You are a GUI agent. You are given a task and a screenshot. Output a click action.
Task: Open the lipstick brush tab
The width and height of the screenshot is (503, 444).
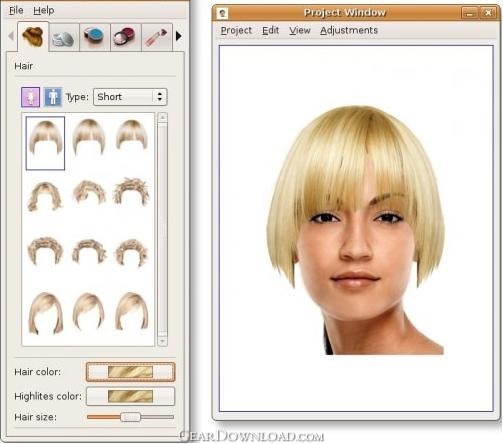click(x=157, y=37)
